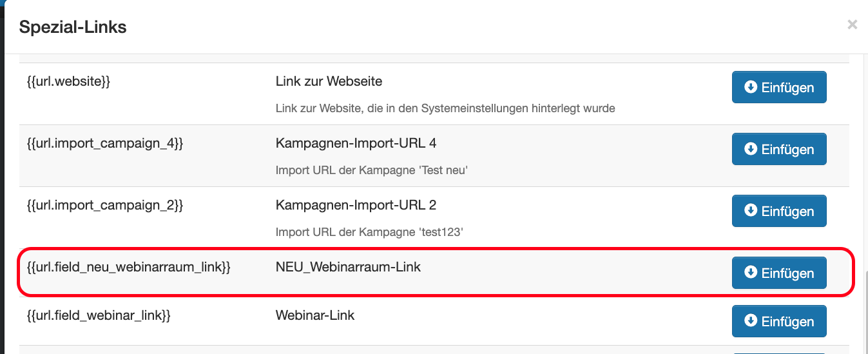Click the description mentioning Systemeinstellungen
The width and height of the screenshot is (868, 354).
tap(445, 108)
